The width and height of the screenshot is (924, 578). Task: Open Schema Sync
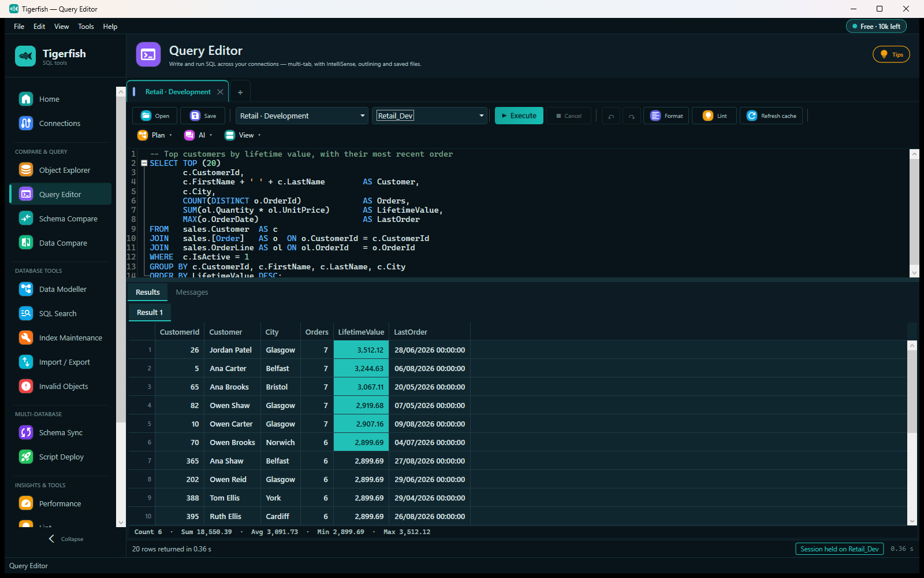[x=60, y=432]
